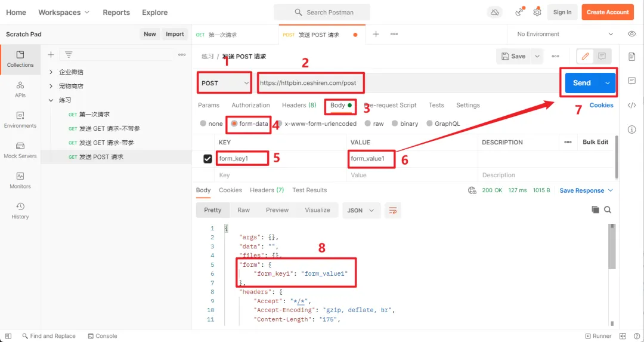644x342 pixels.
Task: Open the HTTP method POST dropdown
Action: [224, 83]
